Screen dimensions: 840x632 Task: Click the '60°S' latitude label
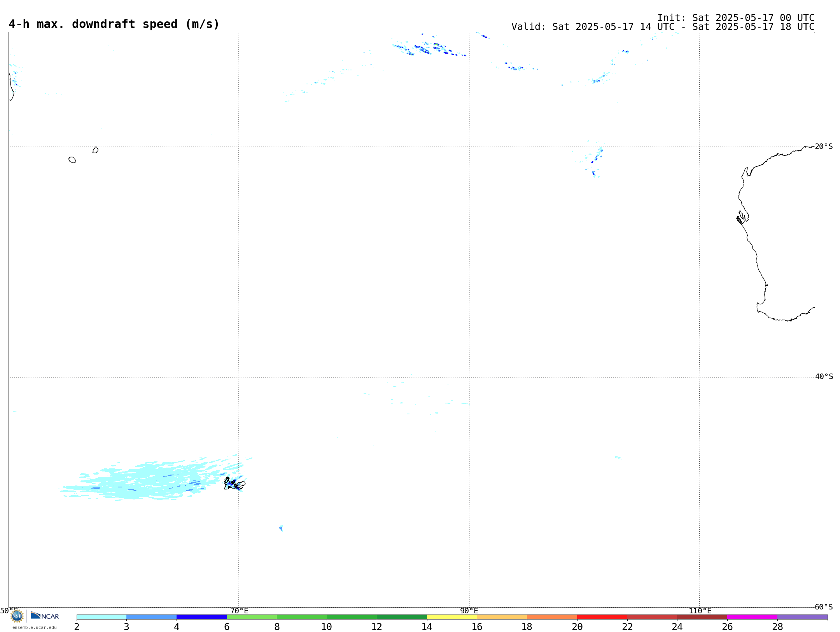pos(824,607)
